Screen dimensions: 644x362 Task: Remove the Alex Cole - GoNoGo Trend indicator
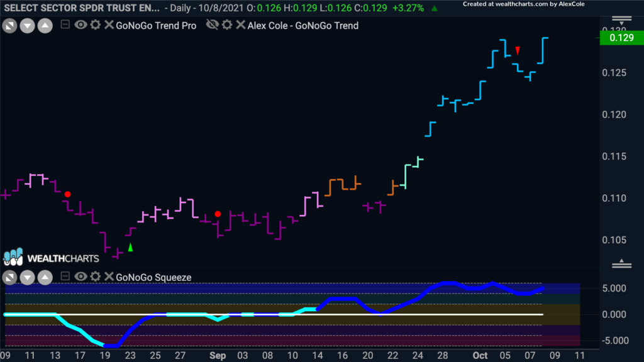pyautogui.click(x=241, y=25)
